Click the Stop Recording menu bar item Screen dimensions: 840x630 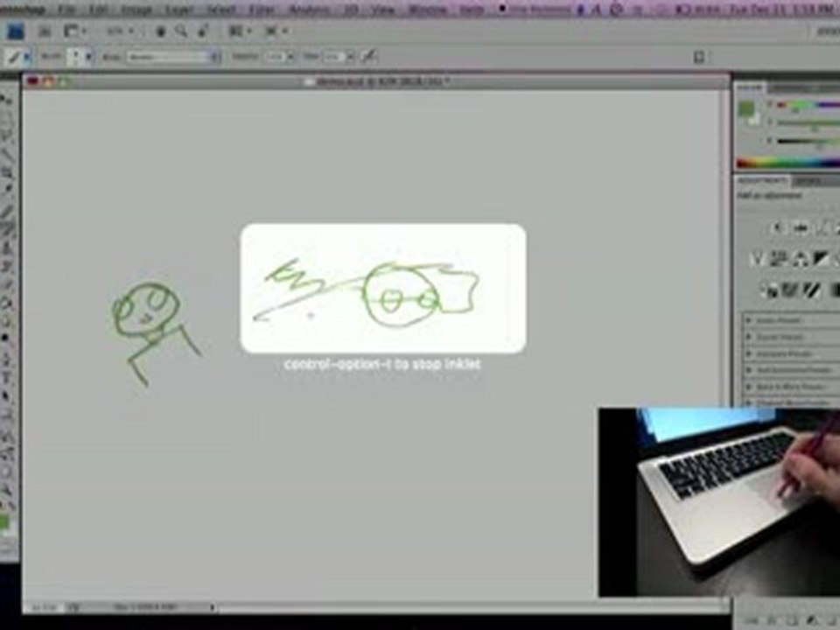point(534,10)
